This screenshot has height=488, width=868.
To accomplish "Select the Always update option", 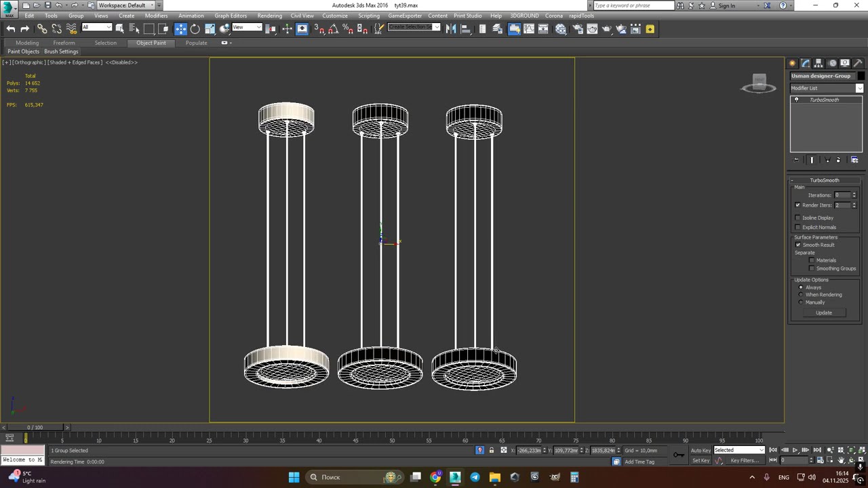I will coord(801,287).
